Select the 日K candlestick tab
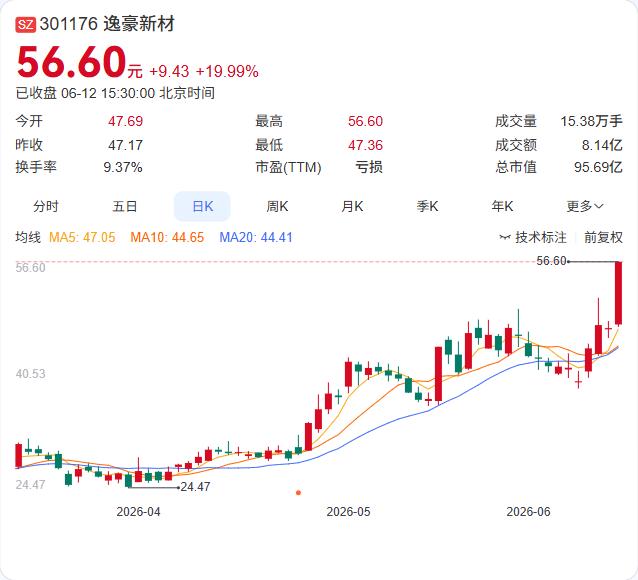 click(202, 206)
